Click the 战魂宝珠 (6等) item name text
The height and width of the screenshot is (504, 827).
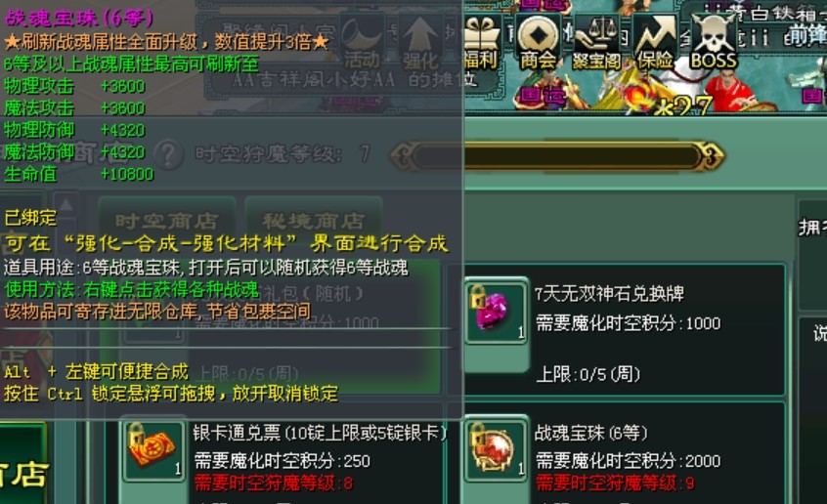click(x=590, y=433)
